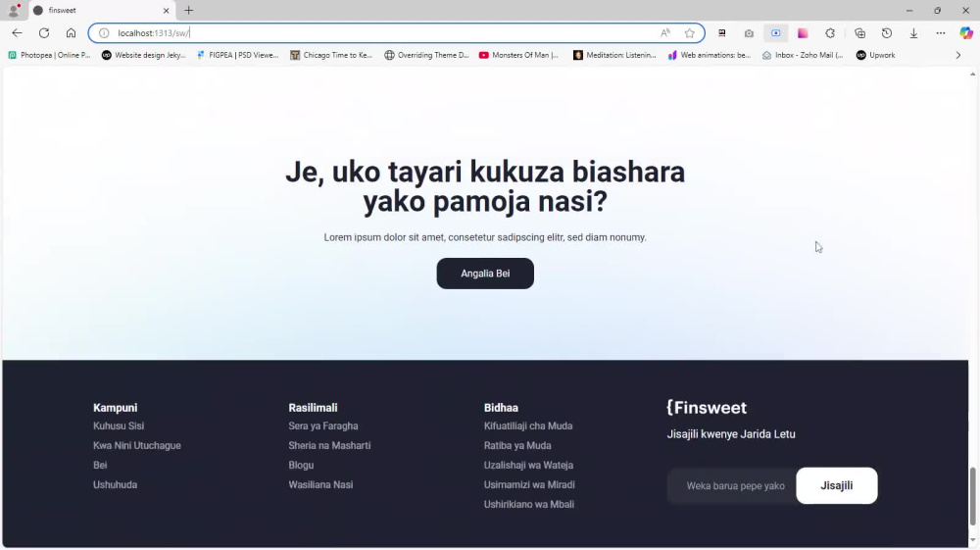Click the dark icon left of camera icon
Screen dimensions: 980x550
(722, 33)
